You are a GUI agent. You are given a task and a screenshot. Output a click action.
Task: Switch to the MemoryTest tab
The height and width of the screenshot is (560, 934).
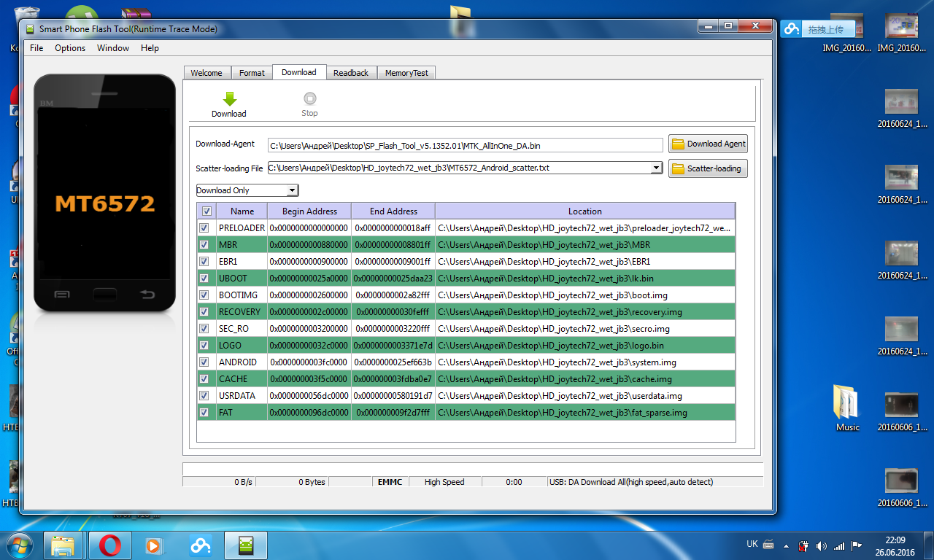pos(407,73)
